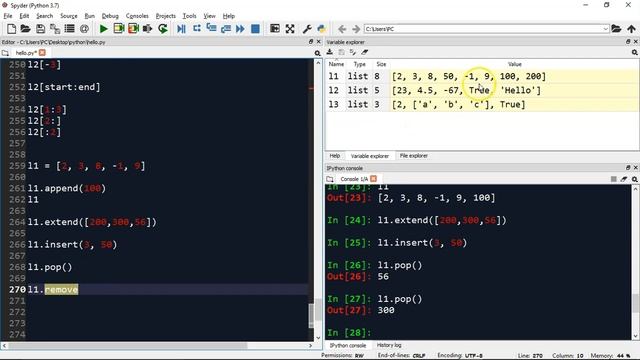Select variable l1 row in Variable explorer
Image resolution: width=640 pixels, height=360 pixels.
click(x=482, y=76)
